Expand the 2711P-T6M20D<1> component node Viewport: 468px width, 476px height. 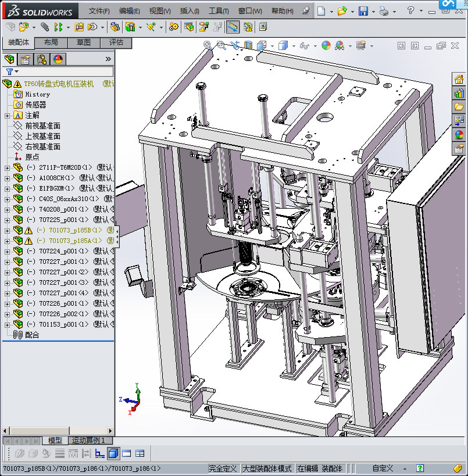[x=7, y=167]
